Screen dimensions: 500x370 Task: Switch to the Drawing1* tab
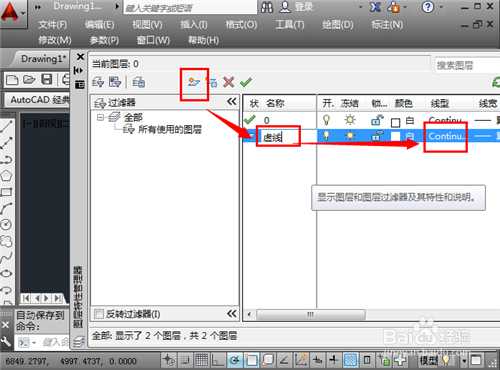pos(43,59)
